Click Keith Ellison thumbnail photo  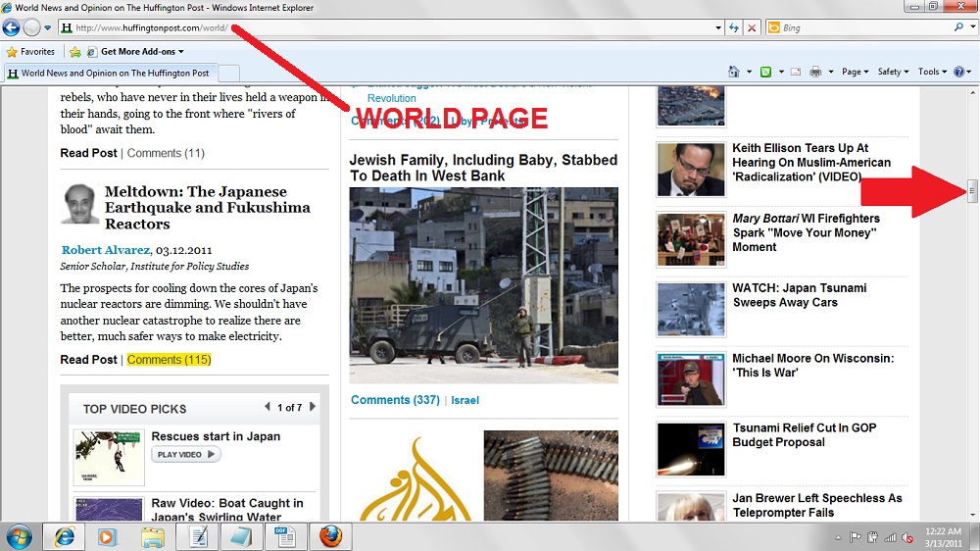(691, 170)
